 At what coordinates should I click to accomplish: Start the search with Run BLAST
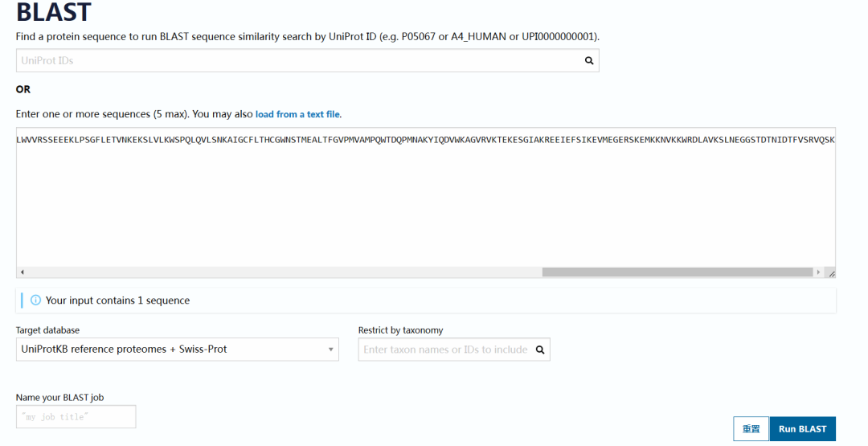click(x=803, y=429)
